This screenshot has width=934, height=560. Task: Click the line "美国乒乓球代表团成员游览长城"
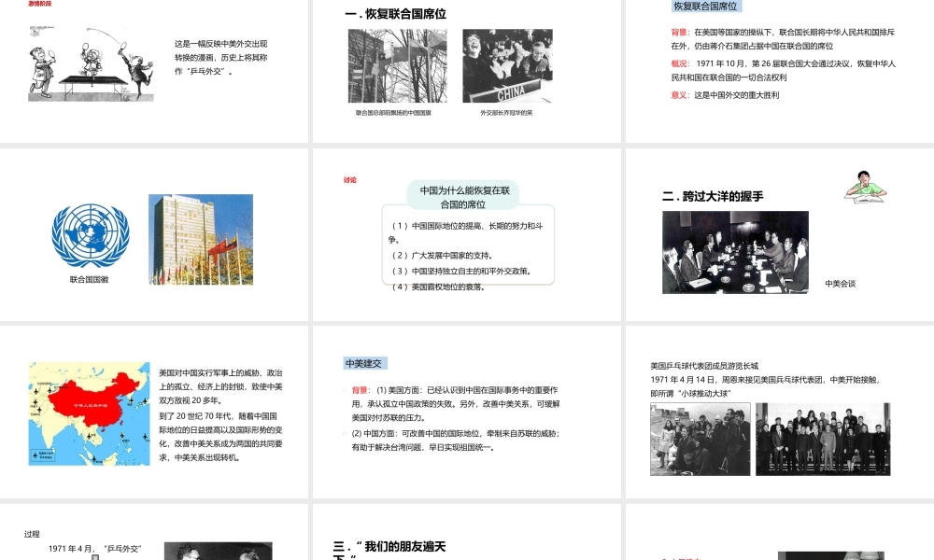(x=704, y=365)
